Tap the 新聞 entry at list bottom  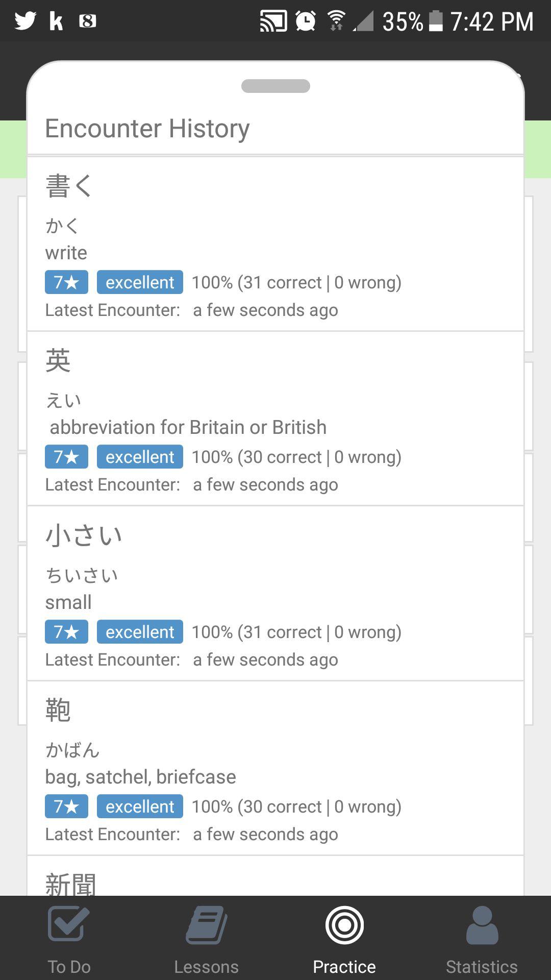pyautogui.click(x=71, y=883)
